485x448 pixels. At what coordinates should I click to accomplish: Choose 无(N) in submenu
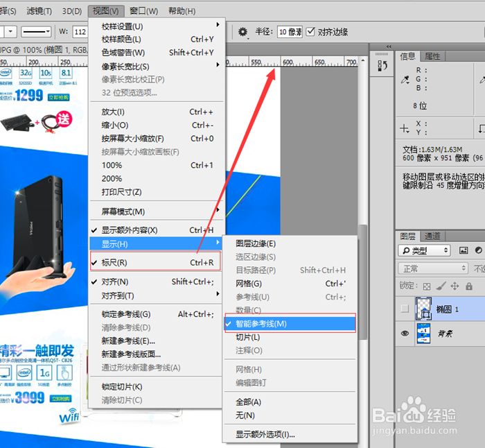point(290,415)
